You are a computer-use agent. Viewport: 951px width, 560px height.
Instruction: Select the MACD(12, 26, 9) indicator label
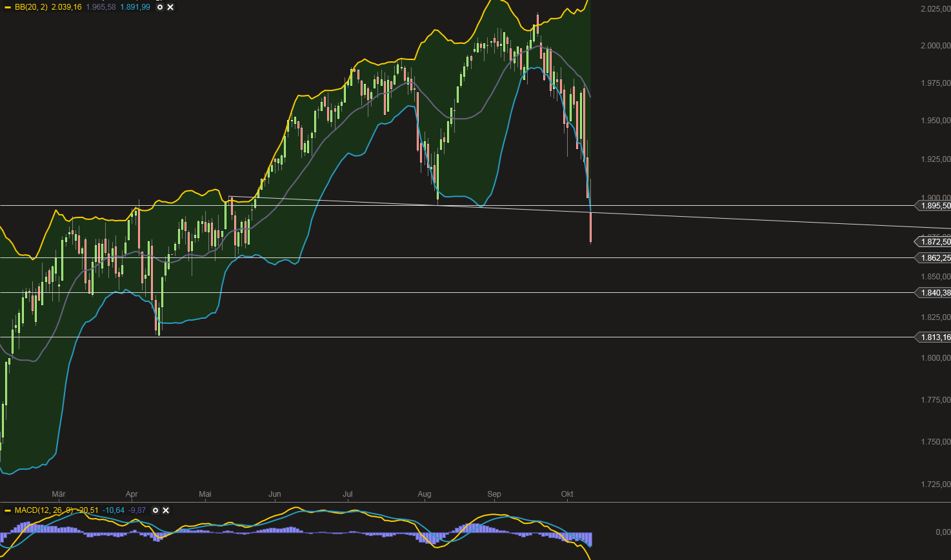point(44,510)
